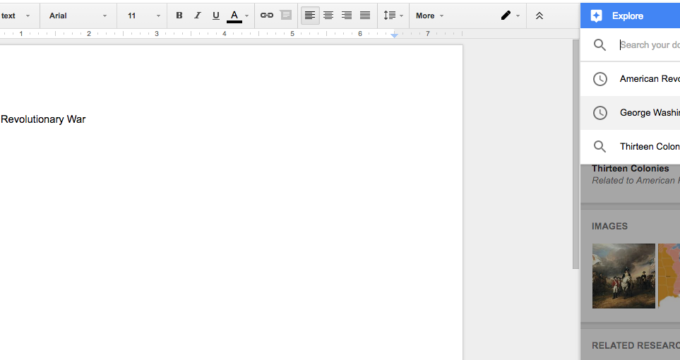The image size is (680, 360).
Task: Click the IMAGES section heading
Action: pos(609,226)
